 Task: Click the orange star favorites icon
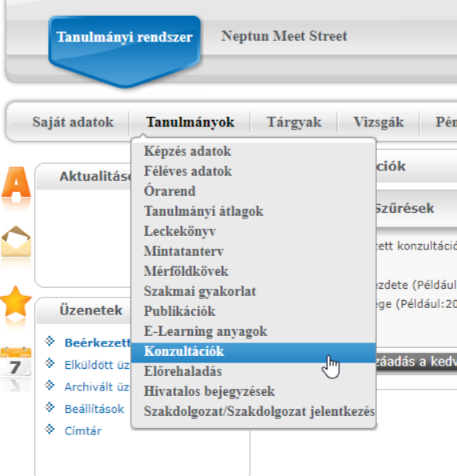click(x=16, y=301)
